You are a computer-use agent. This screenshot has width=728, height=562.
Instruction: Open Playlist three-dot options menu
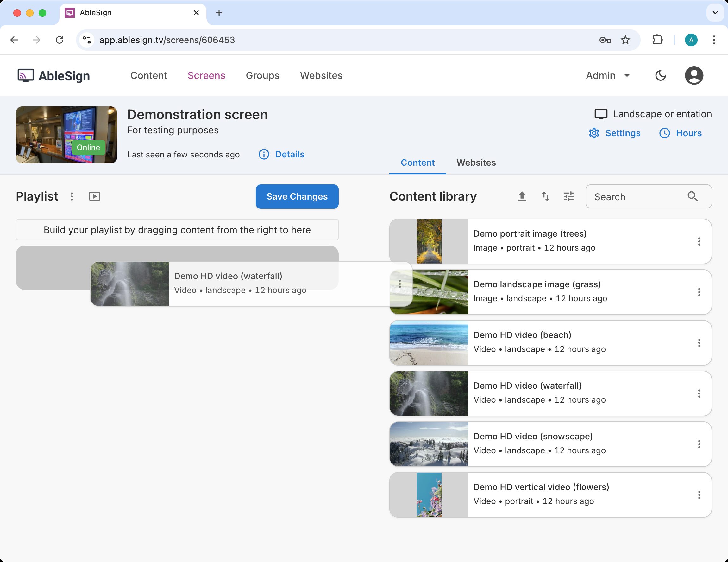coord(72,196)
